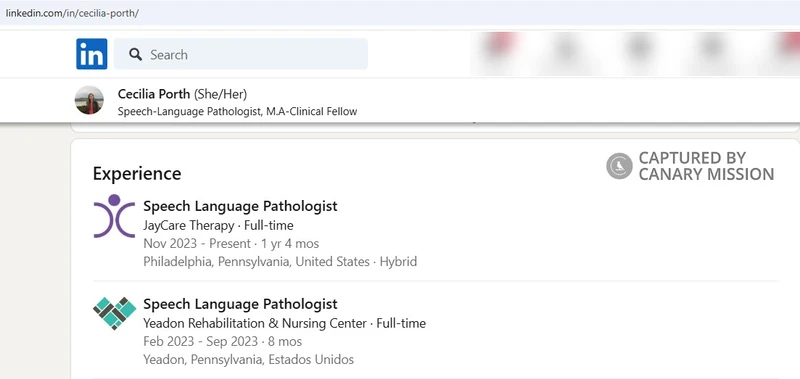This screenshot has width=800, height=379.
Task: Focus the LinkedIn Search input field
Action: pos(241,54)
